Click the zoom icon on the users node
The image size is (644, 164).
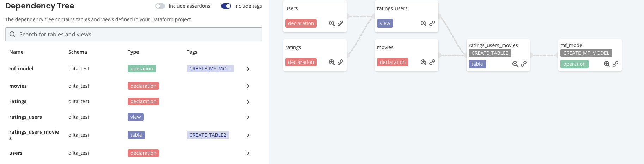click(x=332, y=23)
